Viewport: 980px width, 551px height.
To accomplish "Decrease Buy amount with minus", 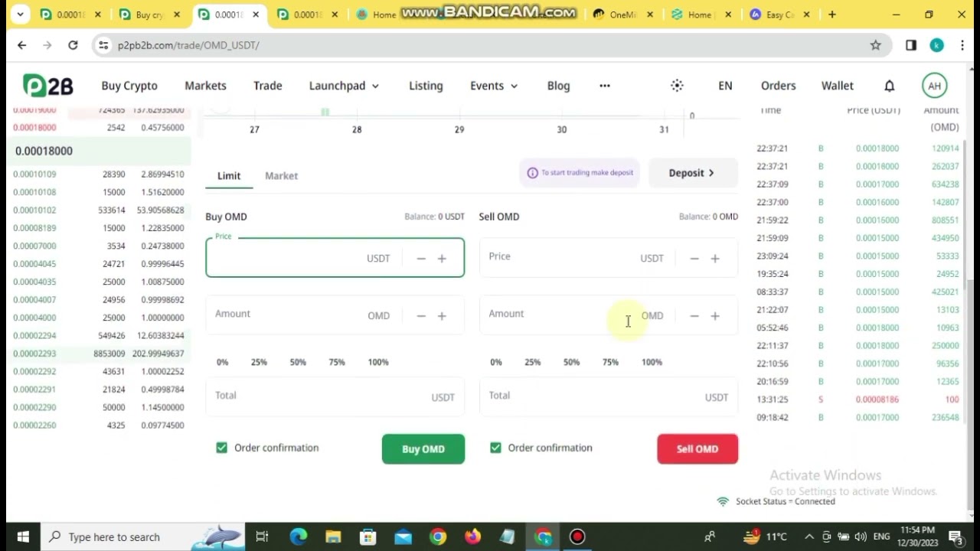I will tap(421, 316).
